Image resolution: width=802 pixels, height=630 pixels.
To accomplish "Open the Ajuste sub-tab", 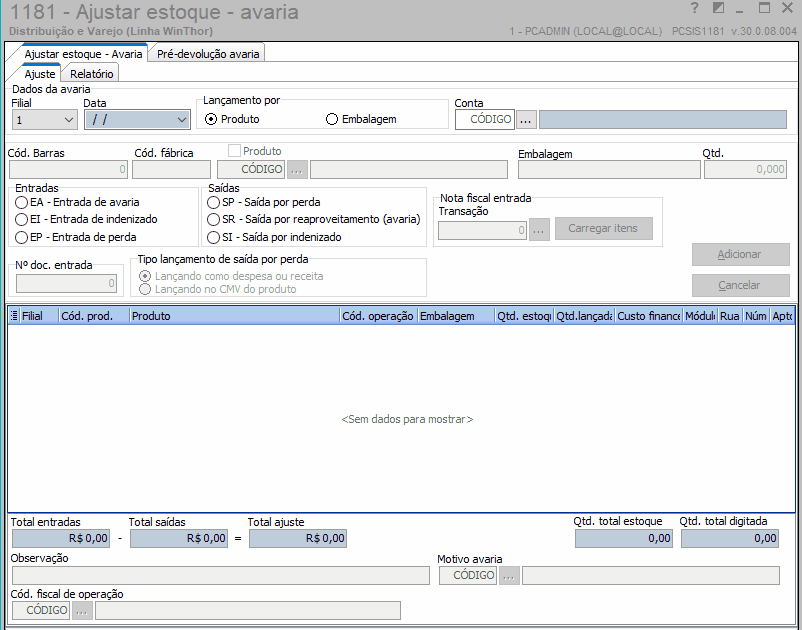I will pos(40,74).
